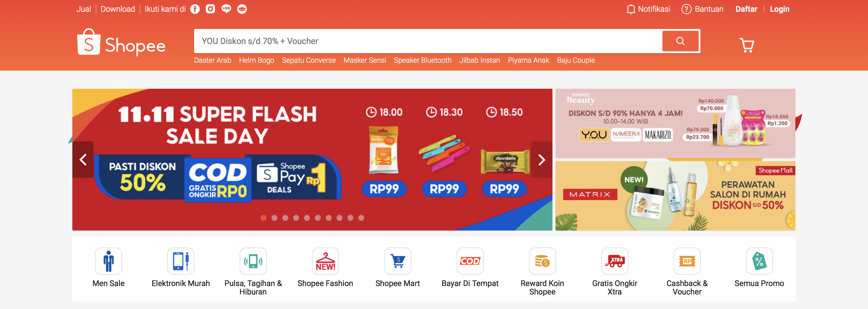Click the Daftar sign-up link
This screenshot has height=309, width=868.
746,9
